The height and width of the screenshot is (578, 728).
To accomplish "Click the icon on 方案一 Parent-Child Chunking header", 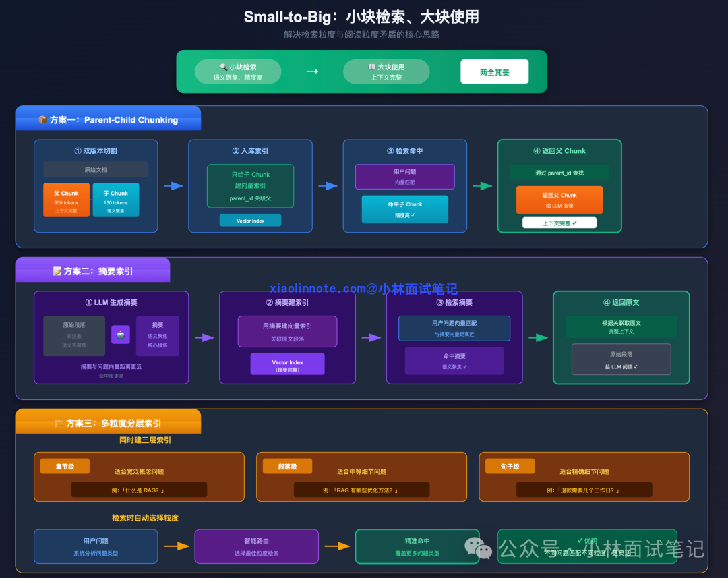I will click(x=42, y=119).
